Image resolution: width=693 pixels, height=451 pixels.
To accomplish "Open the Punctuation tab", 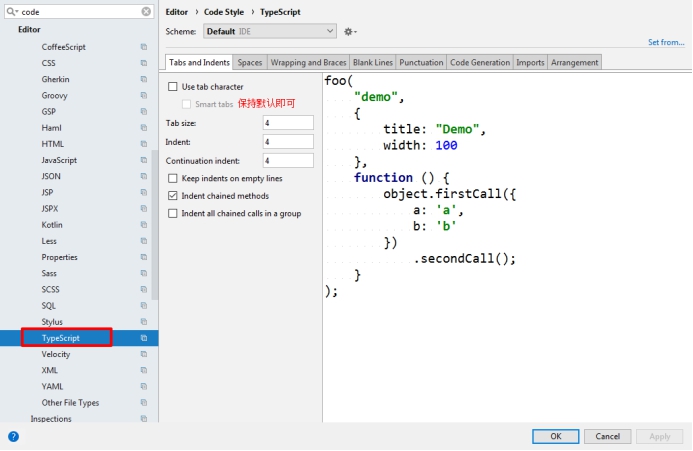I will coord(421,62).
